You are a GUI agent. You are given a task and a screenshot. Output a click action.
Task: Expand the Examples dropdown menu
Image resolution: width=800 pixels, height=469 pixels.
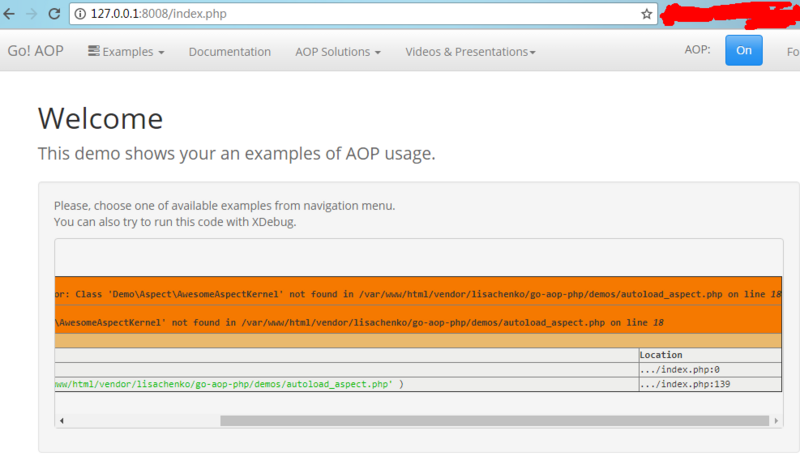pyautogui.click(x=126, y=51)
